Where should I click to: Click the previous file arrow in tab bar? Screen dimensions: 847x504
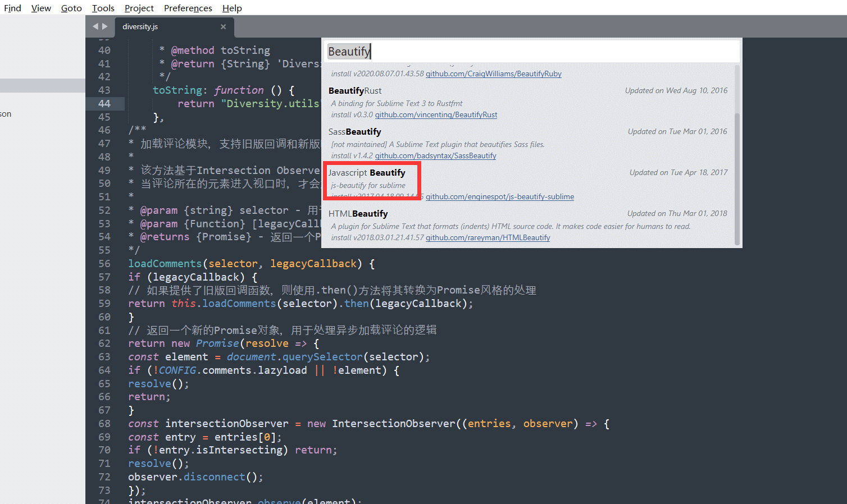94,26
